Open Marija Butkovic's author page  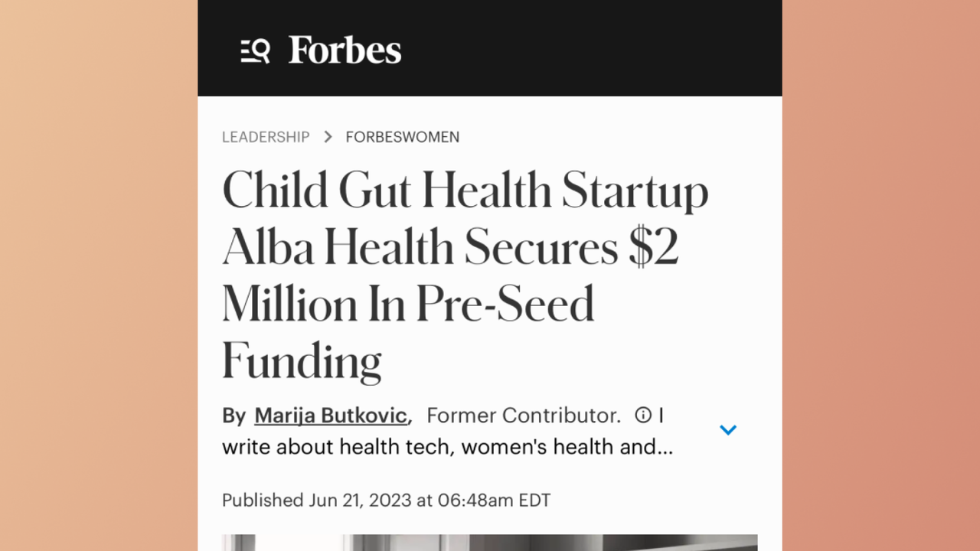click(330, 416)
